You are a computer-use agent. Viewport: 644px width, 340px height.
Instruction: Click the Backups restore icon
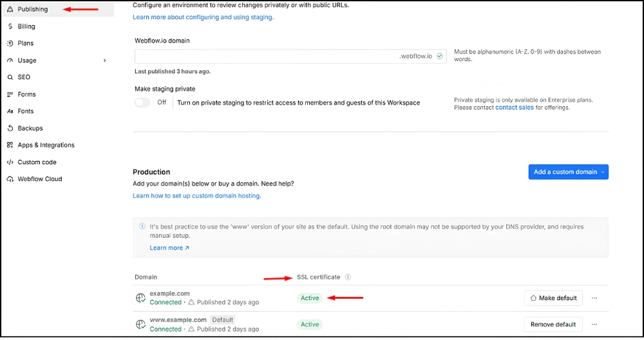(x=10, y=128)
